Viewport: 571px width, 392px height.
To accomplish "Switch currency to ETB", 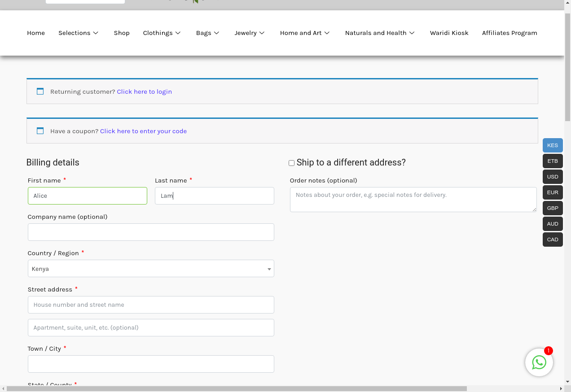I will (552, 161).
